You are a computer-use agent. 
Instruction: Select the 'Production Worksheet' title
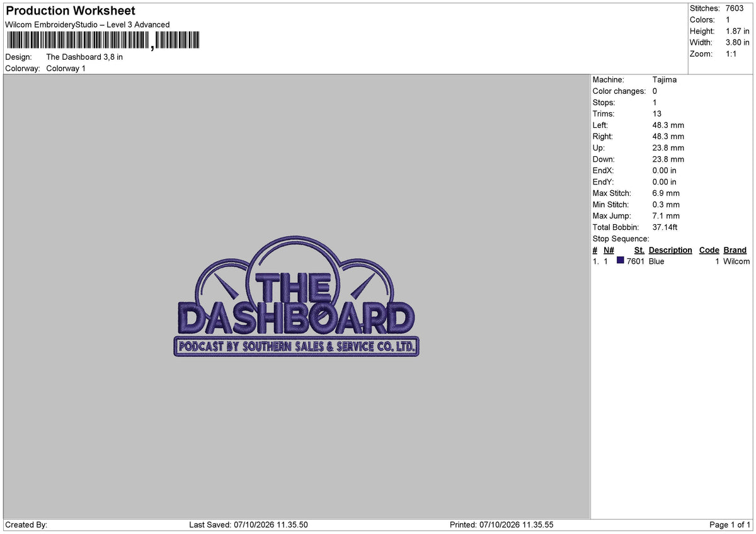coord(71,11)
